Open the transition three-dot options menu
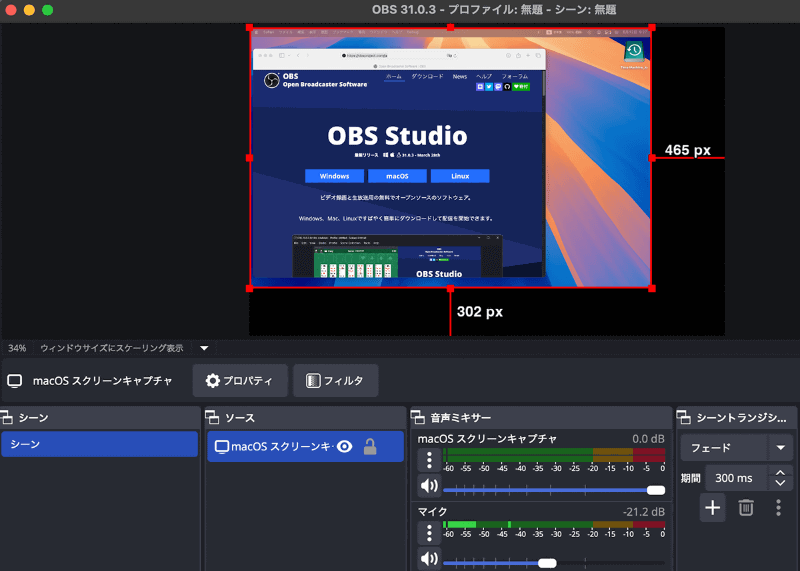 (x=779, y=508)
